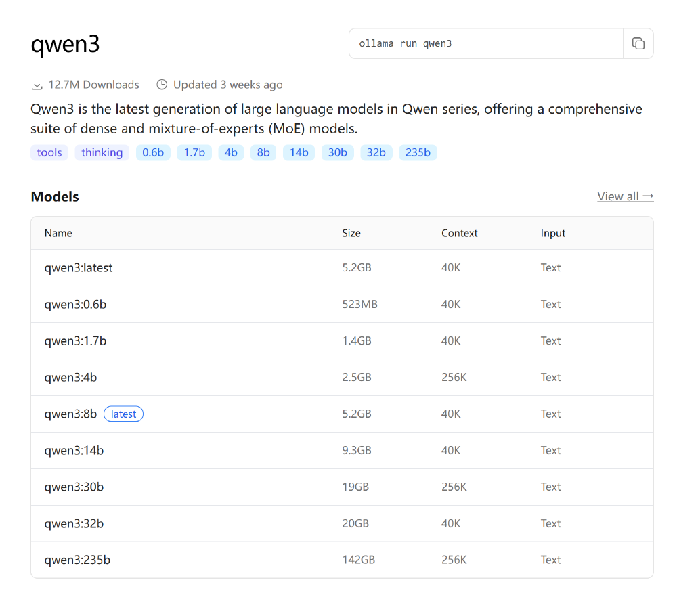Open the qwen3:0.6b model entry

tap(76, 305)
